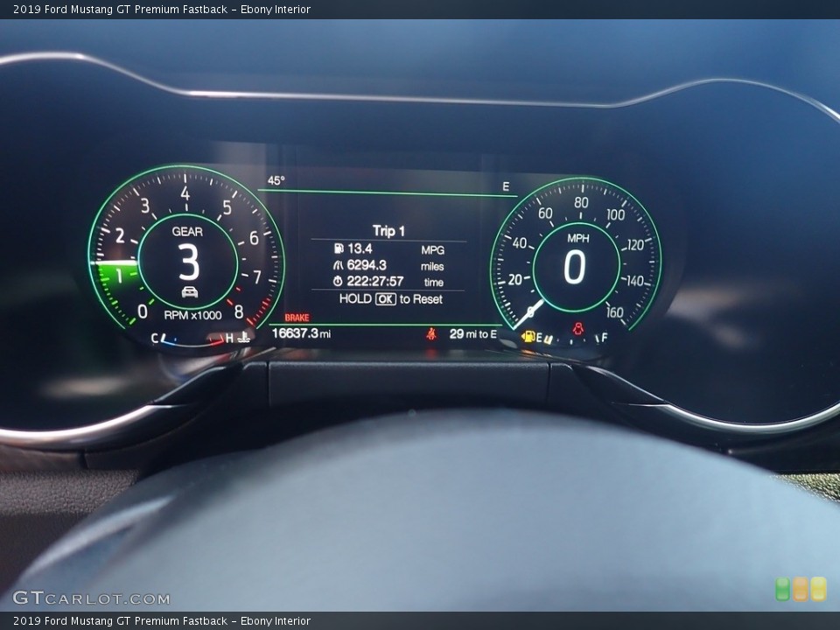The height and width of the screenshot is (630, 840).
Task: Click the 13.4 fuel economy value
Action: click(x=360, y=248)
